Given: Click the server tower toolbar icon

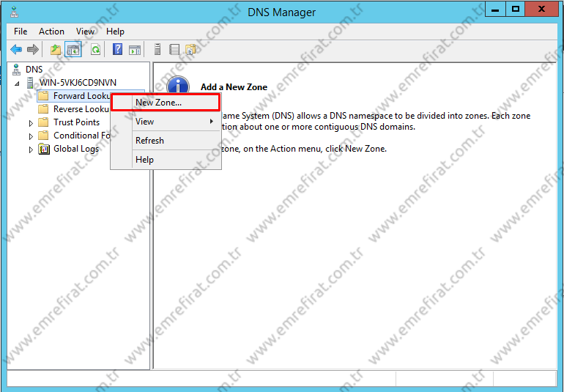Looking at the screenshot, I should [x=157, y=50].
